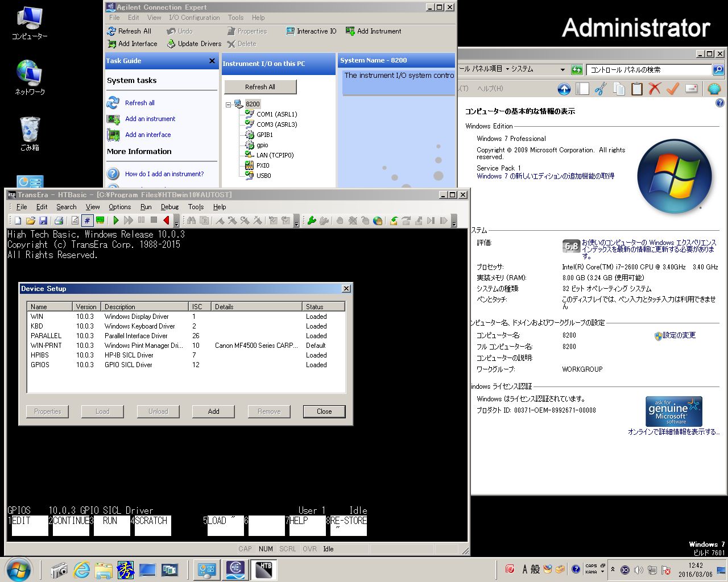Select COM1 (ASRL1) in the instrument tree
Image resolution: width=728 pixels, height=582 pixels.
click(276, 114)
